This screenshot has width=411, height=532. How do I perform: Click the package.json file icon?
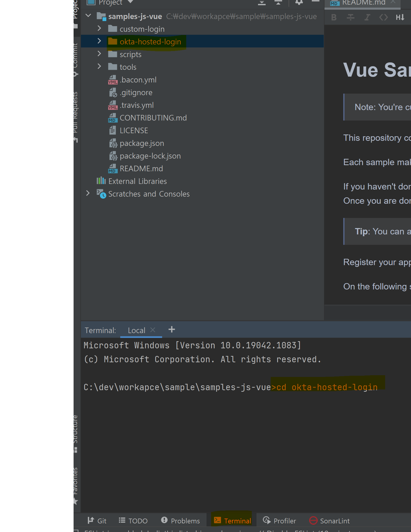[113, 143]
